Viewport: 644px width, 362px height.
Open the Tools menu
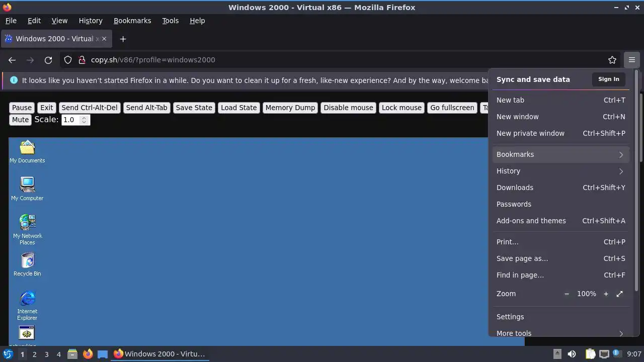coord(170,21)
